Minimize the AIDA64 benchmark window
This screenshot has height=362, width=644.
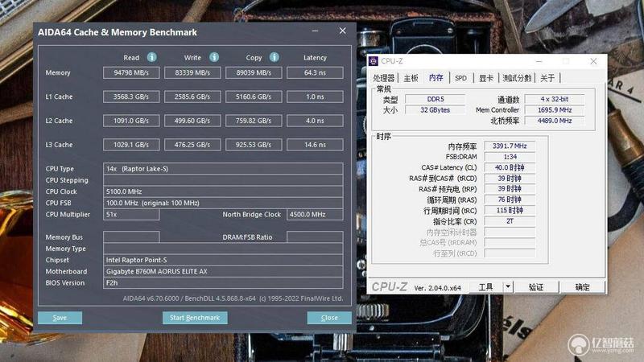[315, 31]
